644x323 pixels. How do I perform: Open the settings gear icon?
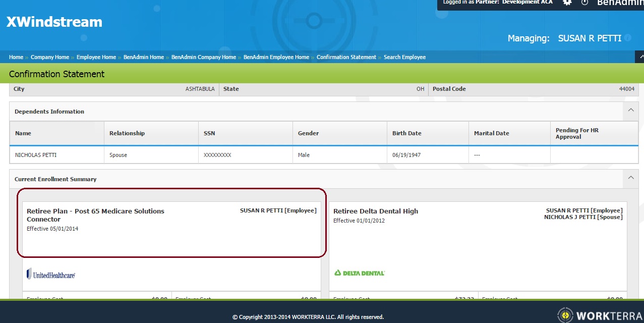pos(567,3)
